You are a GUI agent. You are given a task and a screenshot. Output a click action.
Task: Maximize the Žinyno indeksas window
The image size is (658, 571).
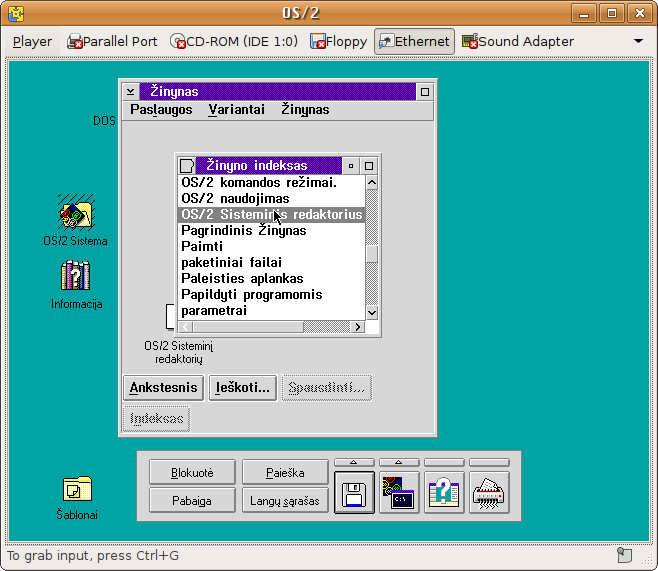click(369, 166)
